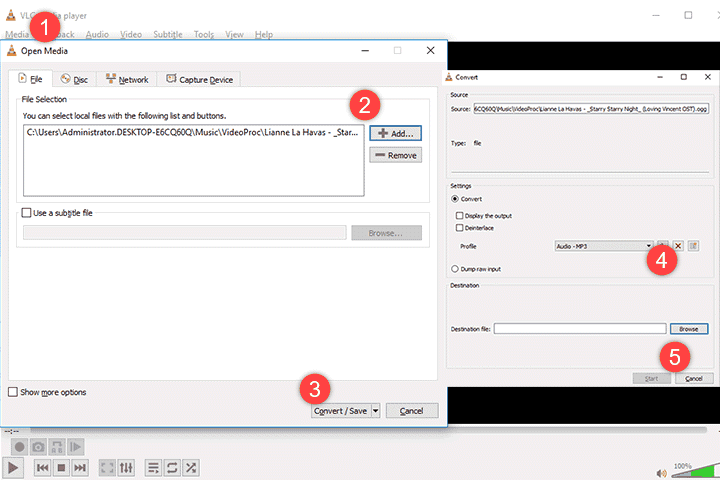Expand the Convert / Save arrow dropdown
Image resolution: width=720 pixels, height=480 pixels.
376,411
